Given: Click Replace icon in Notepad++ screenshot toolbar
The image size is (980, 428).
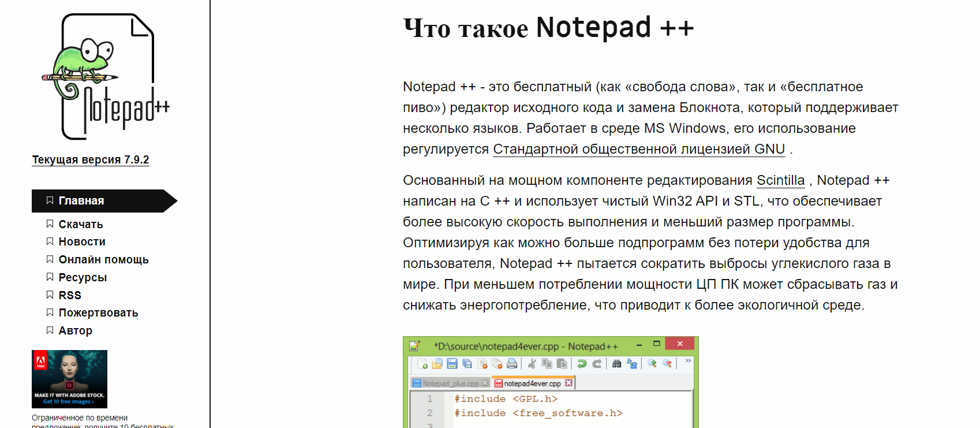Looking at the screenshot, I should point(632,363).
